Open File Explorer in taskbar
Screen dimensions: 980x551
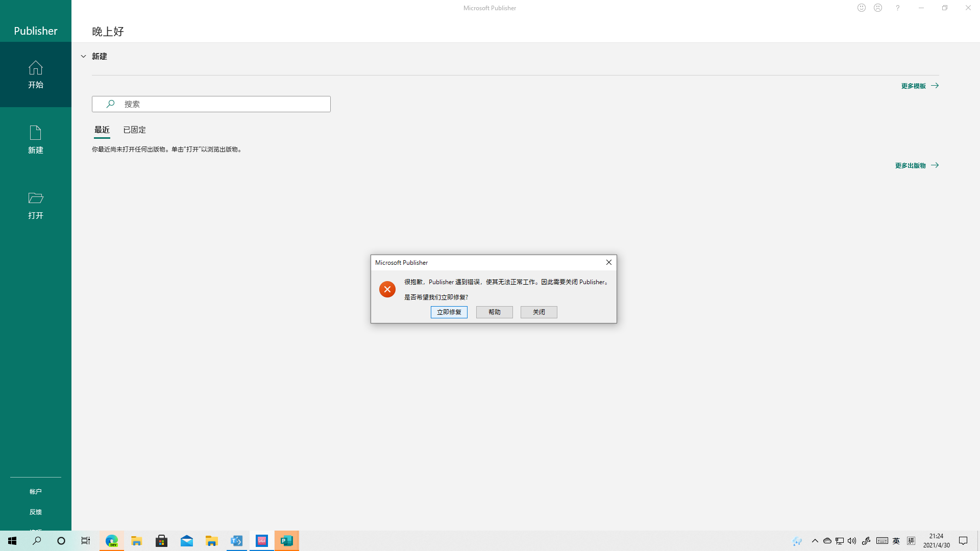click(x=137, y=541)
